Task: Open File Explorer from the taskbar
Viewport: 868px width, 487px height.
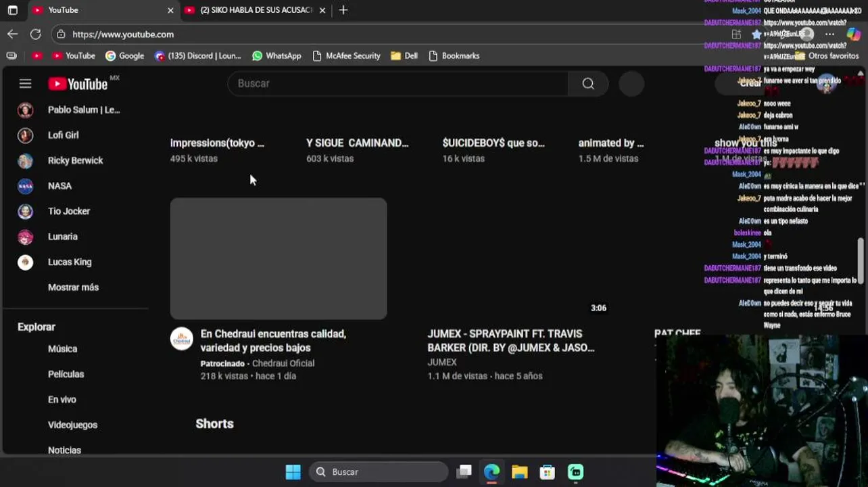Action: coord(519,472)
